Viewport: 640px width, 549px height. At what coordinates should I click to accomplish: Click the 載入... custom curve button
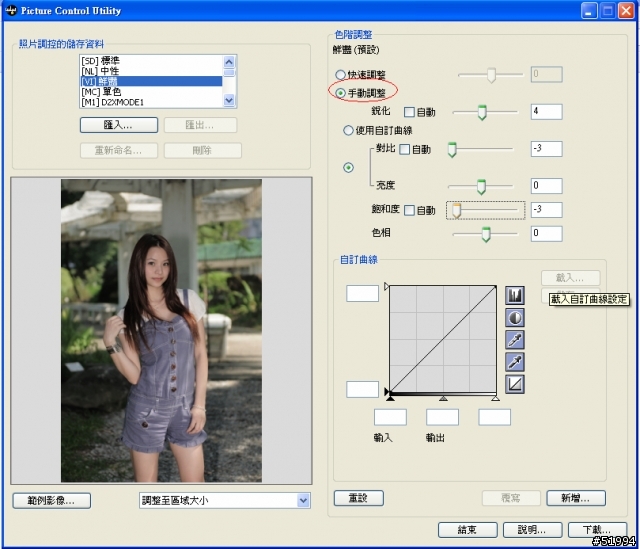[570, 278]
